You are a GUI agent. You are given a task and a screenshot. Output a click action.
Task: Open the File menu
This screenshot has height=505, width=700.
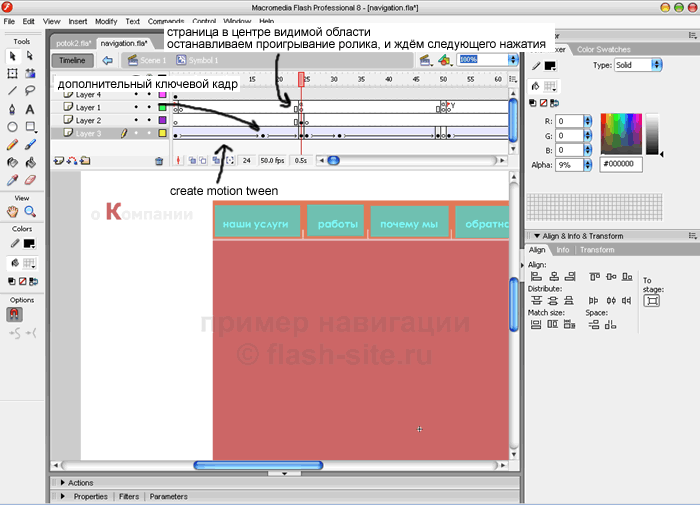click(9, 21)
